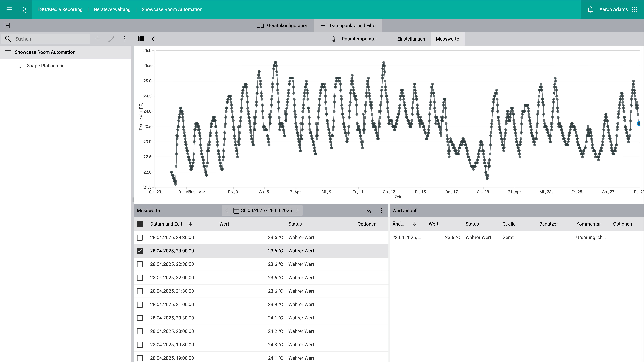644x362 pixels.
Task: Click the device search icon beside the menu
Action: [x=23, y=9]
